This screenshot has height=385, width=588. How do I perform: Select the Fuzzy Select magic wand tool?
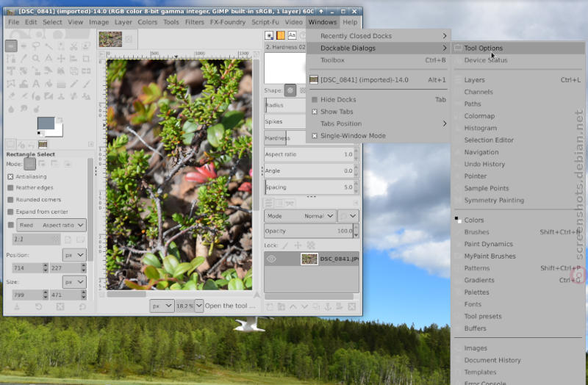(49, 46)
